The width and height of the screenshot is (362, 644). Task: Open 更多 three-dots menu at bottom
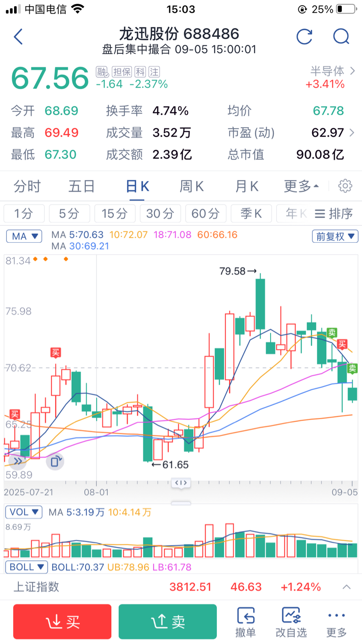click(337, 622)
